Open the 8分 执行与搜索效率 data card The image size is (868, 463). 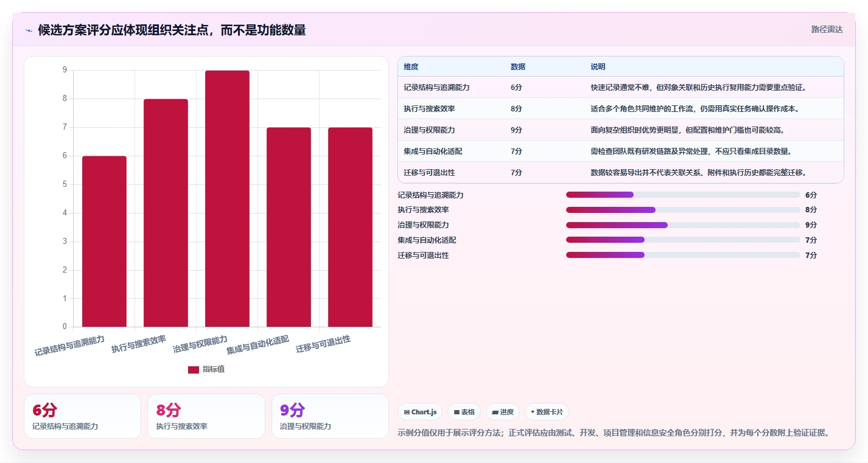206,416
